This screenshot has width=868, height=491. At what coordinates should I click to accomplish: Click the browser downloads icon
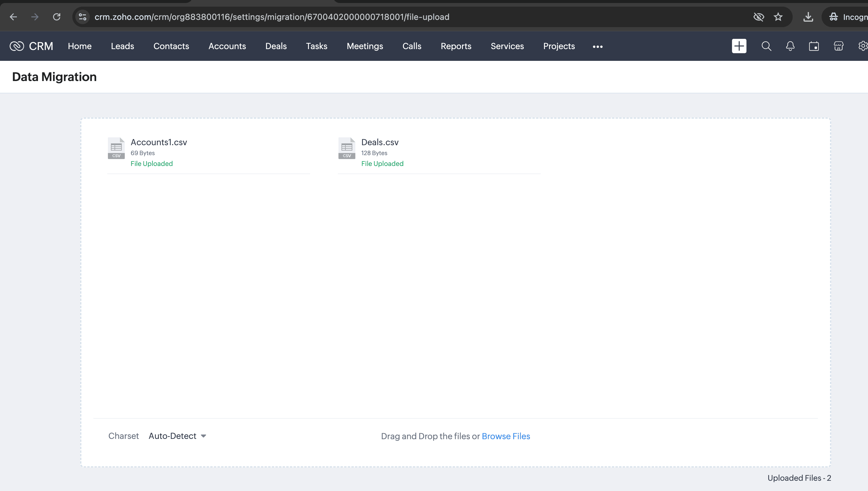[x=808, y=17]
